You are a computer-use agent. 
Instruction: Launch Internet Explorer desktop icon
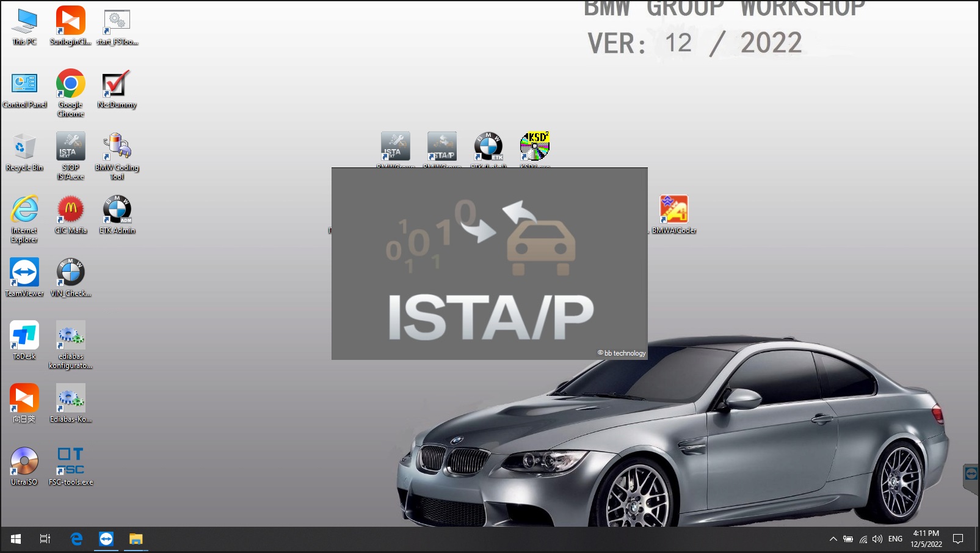pos(24,219)
